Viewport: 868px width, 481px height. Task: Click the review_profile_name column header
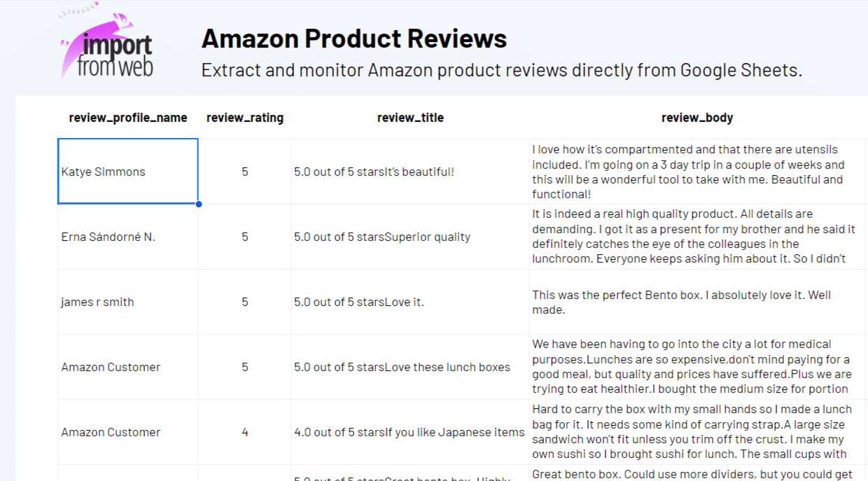(x=128, y=118)
